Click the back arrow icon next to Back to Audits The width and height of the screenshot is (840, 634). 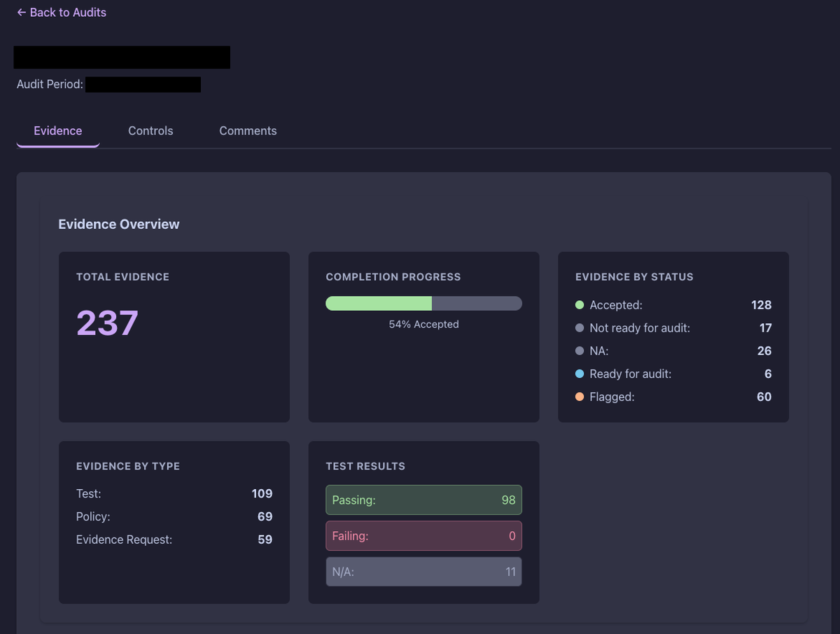tap(20, 12)
